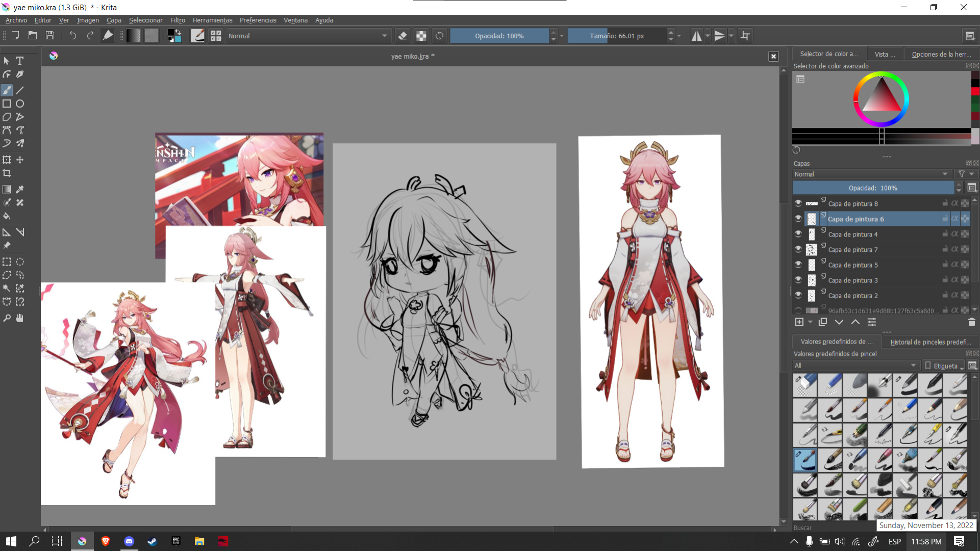Open the brush preset tag dropdown showing All
The width and height of the screenshot is (980, 551).
[x=856, y=365]
